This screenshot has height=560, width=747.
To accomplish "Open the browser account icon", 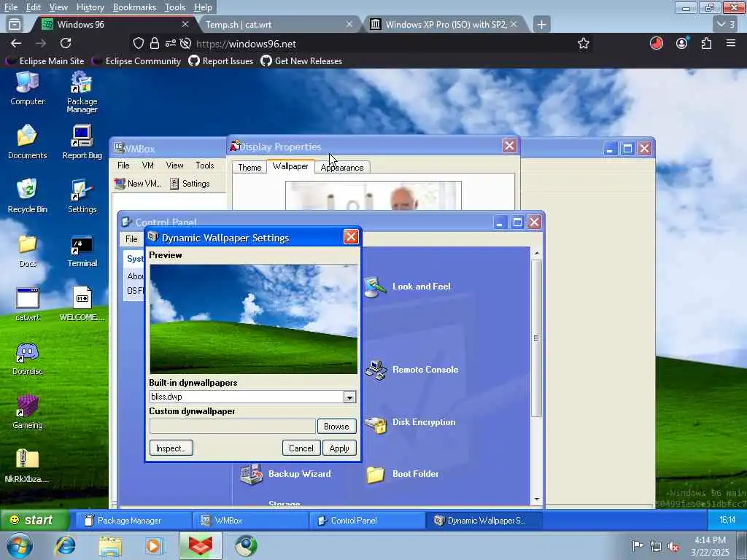I will point(682,44).
